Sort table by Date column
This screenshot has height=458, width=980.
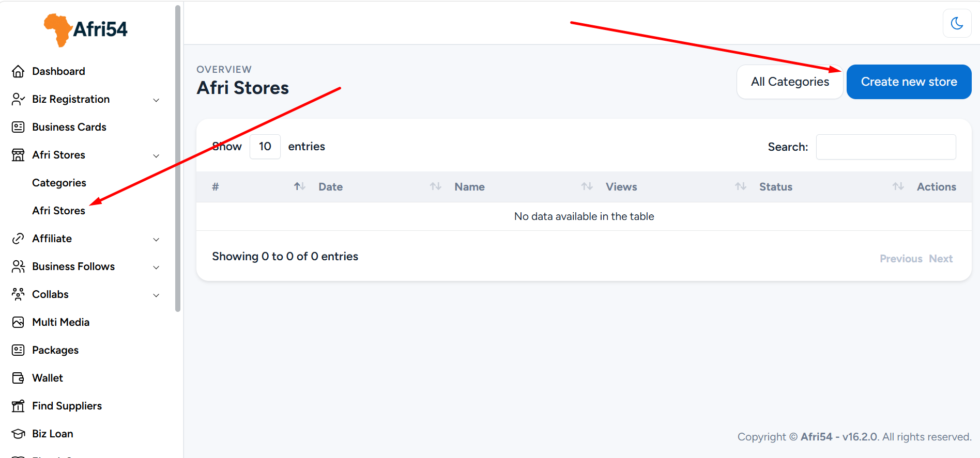(x=330, y=187)
